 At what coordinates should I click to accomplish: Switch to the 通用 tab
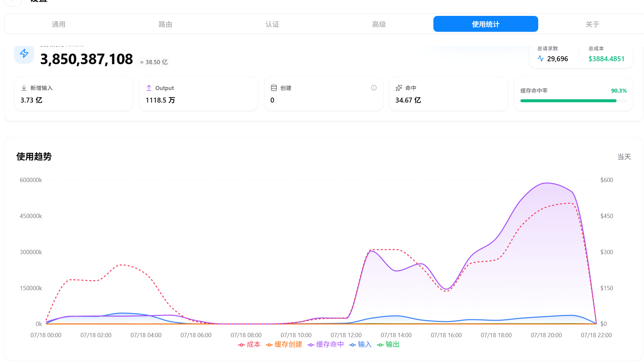click(x=59, y=24)
